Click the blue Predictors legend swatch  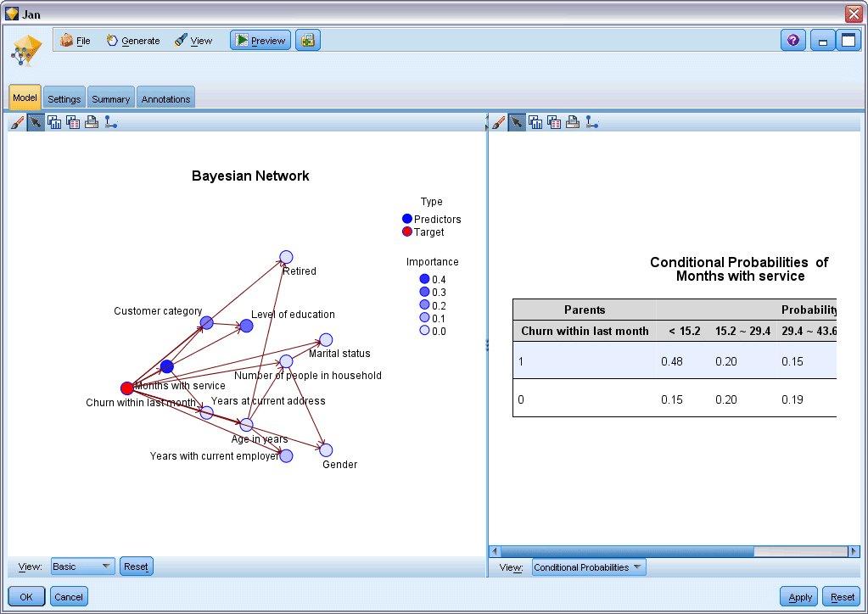click(407, 219)
